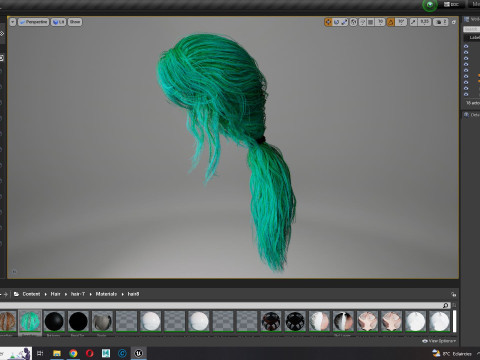Open Windows Task View from taskbar

point(40,353)
